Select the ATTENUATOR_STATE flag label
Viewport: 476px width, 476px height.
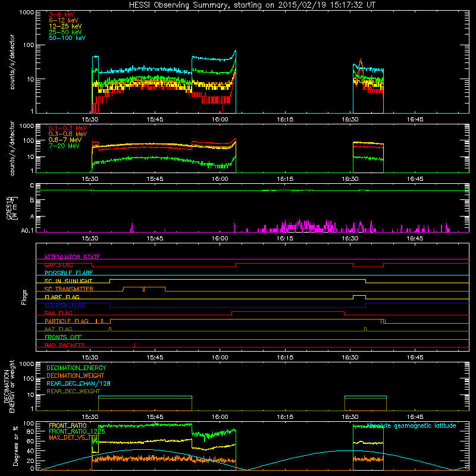(x=72, y=257)
